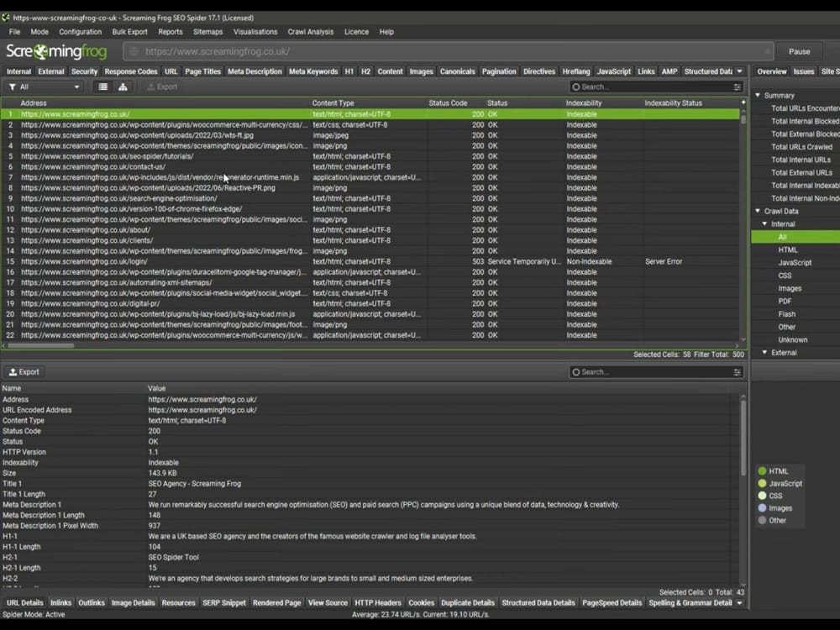Viewport: 840px width, 630px height.
Task: Click the 'SEO Spider Tool' H2-1 value
Action: click(173, 557)
